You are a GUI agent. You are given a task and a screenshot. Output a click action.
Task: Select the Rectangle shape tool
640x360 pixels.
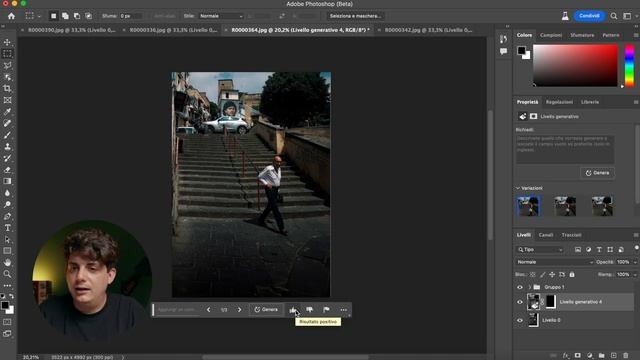(x=7, y=251)
